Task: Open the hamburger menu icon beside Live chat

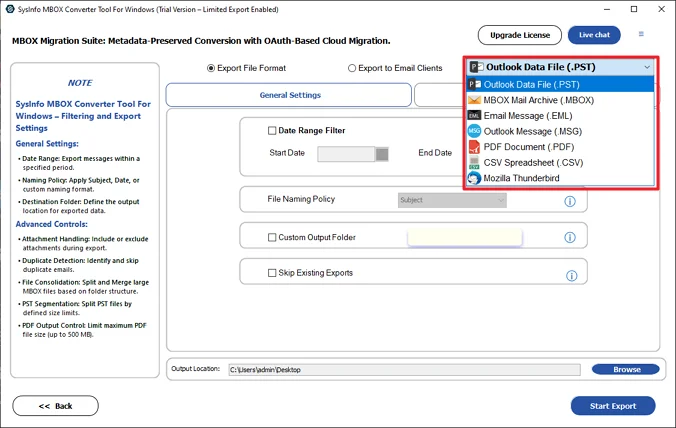Action: (641, 34)
